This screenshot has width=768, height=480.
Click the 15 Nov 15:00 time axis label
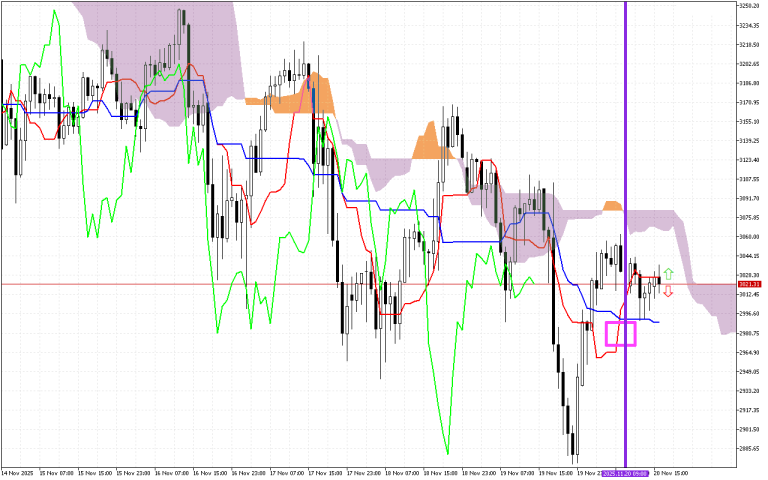click(95, 474)
